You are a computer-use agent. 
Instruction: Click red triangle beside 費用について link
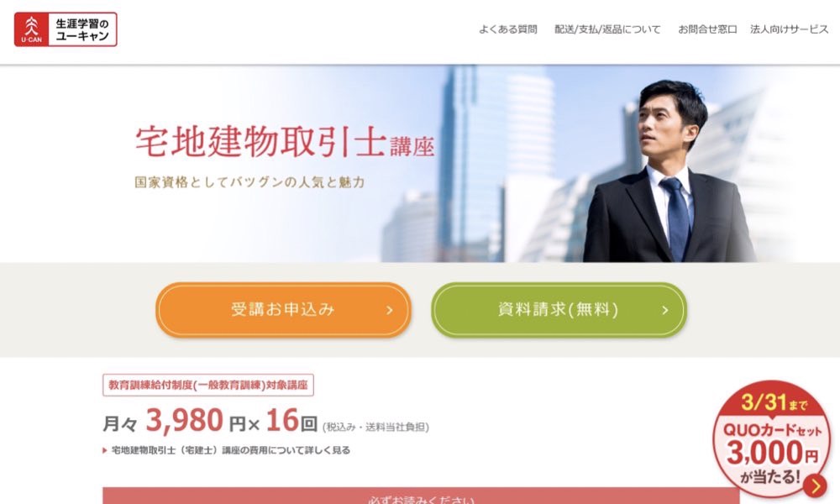[105, 450]
